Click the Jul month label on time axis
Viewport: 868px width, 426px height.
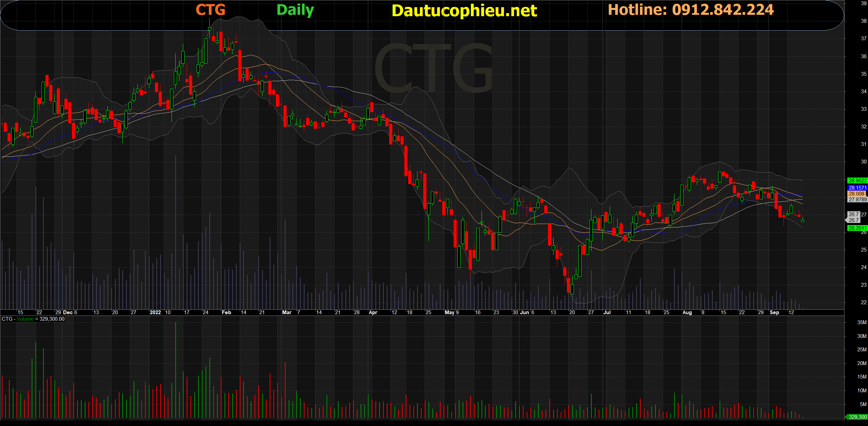[x=607, y=312]
